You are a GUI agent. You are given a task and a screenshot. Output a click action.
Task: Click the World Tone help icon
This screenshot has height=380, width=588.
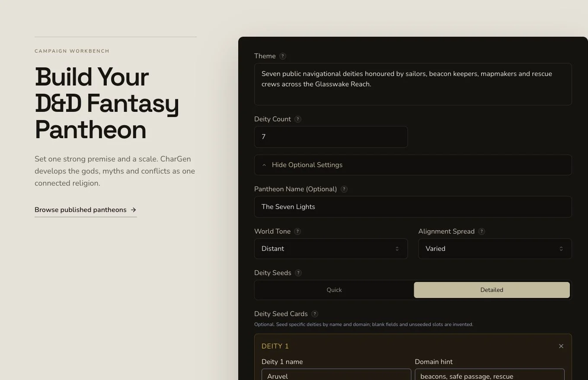click(297, 231)
